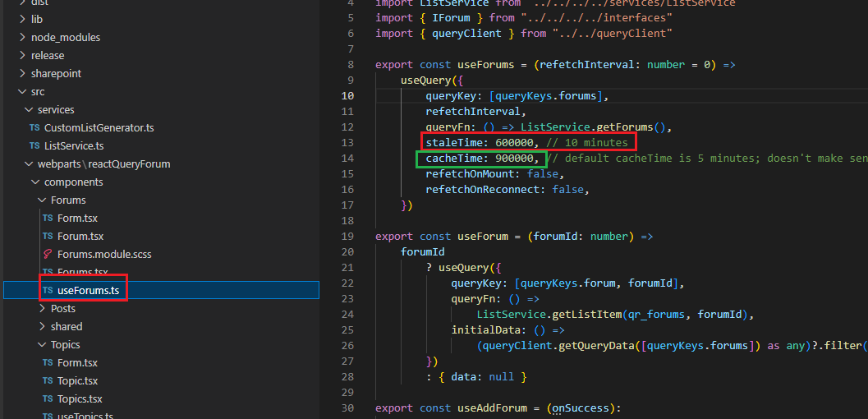Viewport: 868px width, 419px height.
Task: Expand the Posts folder
Action: 43,308
